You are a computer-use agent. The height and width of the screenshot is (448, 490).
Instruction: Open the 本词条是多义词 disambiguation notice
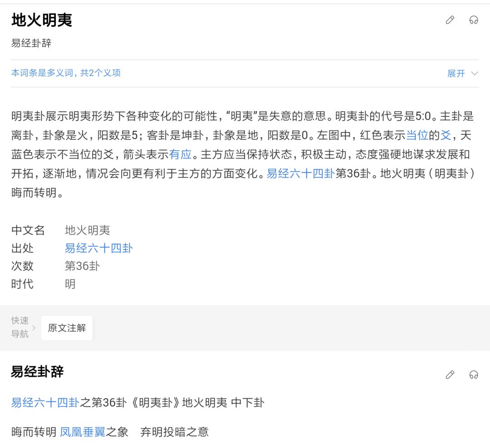[66, 73]
